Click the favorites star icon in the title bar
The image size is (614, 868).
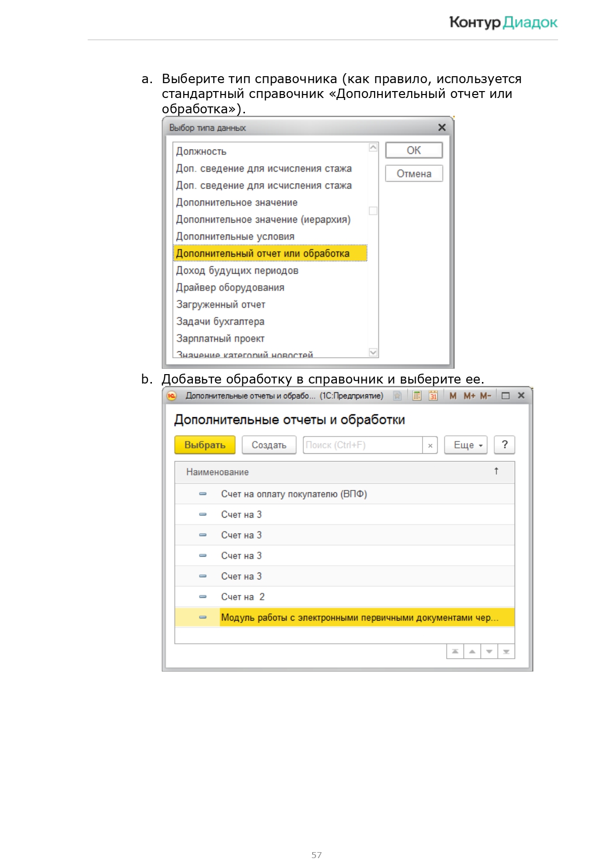point(397,396)
